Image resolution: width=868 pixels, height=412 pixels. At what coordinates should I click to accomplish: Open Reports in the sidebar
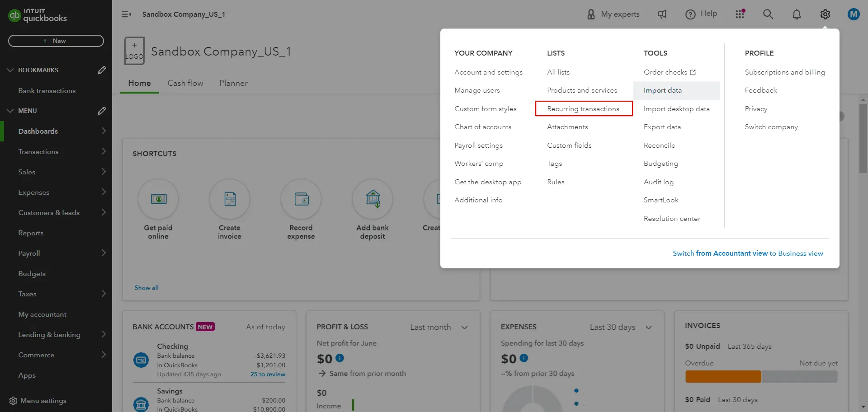[x=31, y=233]
